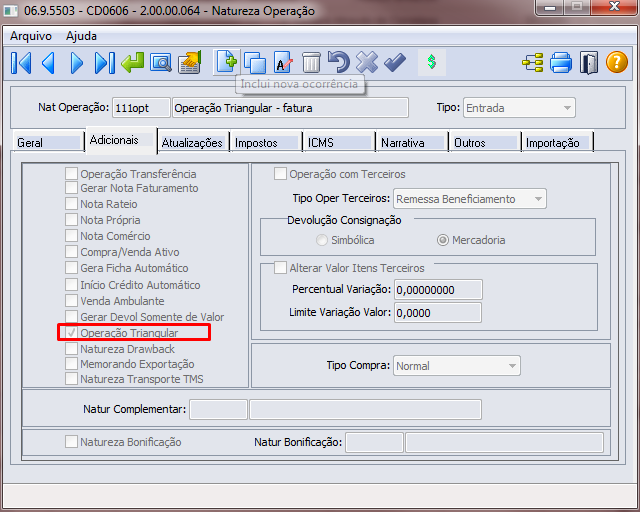
Task: Check Natureza Transporte TMS box
Action: tap(71, 378)
